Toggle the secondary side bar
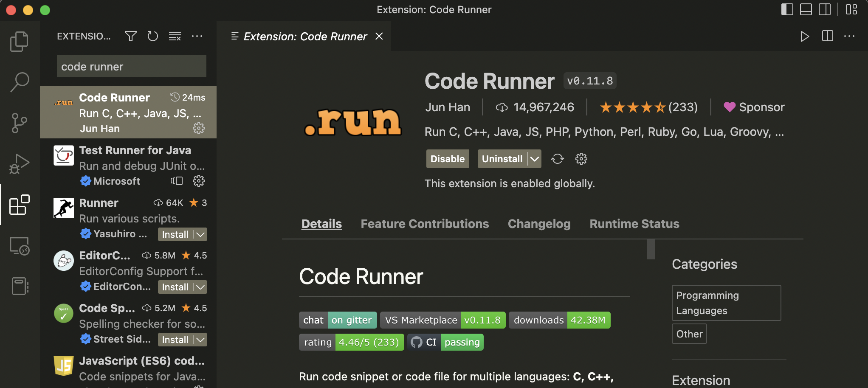 825,9
